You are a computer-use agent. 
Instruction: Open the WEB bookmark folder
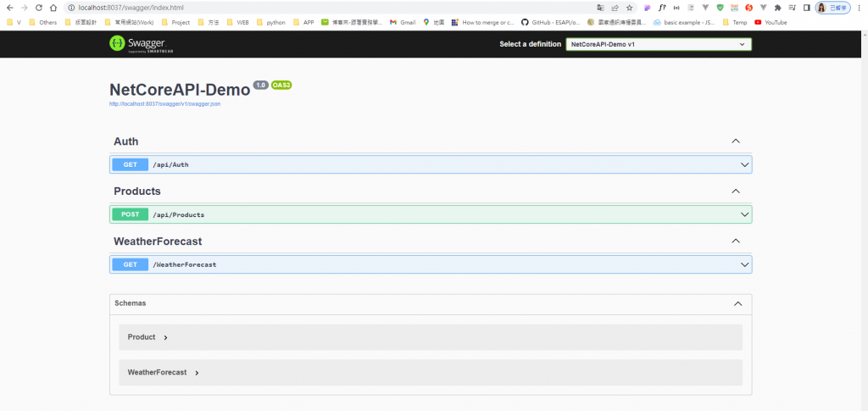pos(237,23)
